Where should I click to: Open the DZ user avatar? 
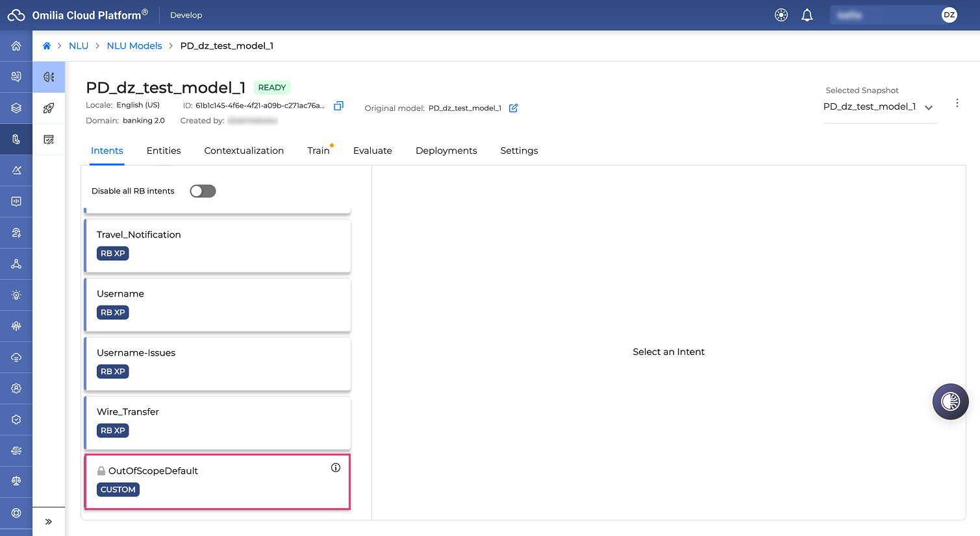click(949, 15)
